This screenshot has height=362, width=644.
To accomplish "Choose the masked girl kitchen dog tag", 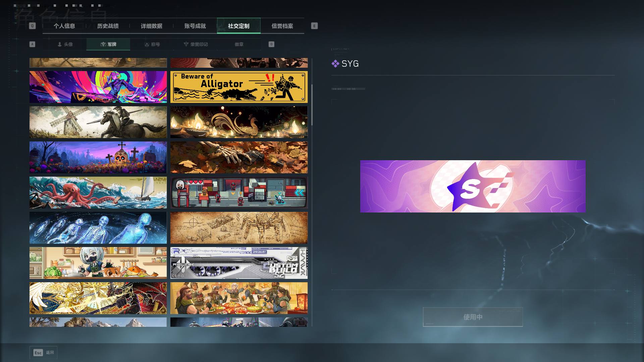I will click(98, 263).
